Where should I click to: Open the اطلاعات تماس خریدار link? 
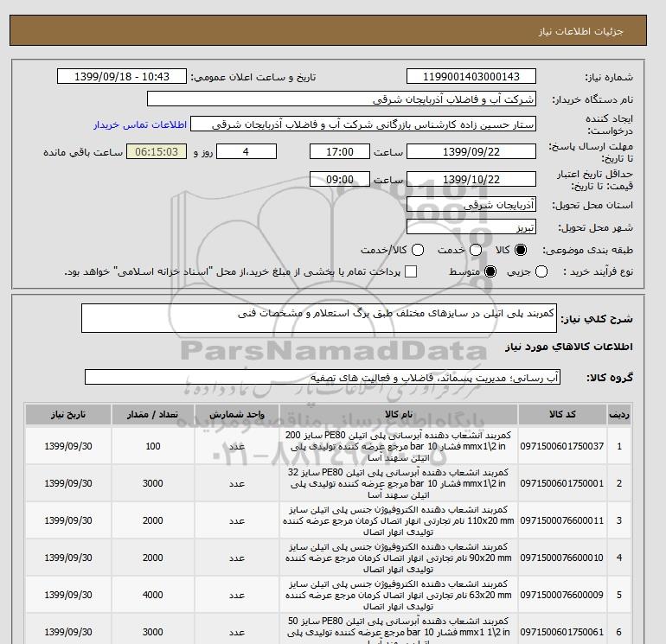point(140,124)
